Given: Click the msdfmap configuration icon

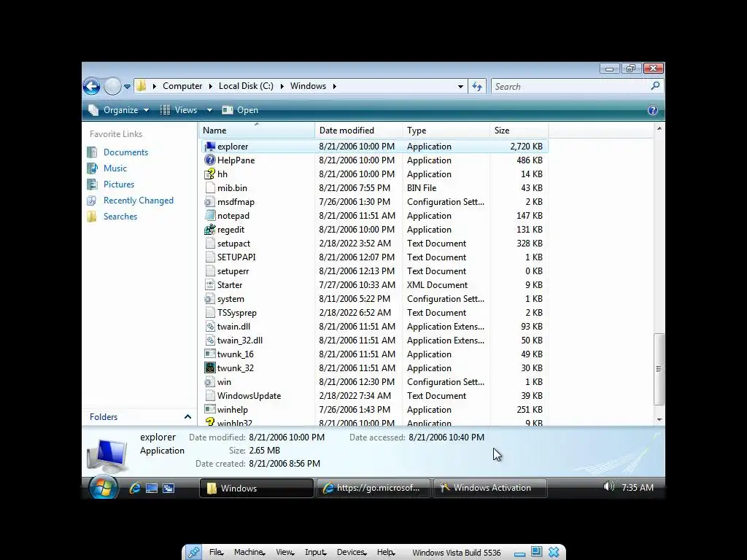Looking at the screenshot, I should pyautogui.click(x=209, y=201).
